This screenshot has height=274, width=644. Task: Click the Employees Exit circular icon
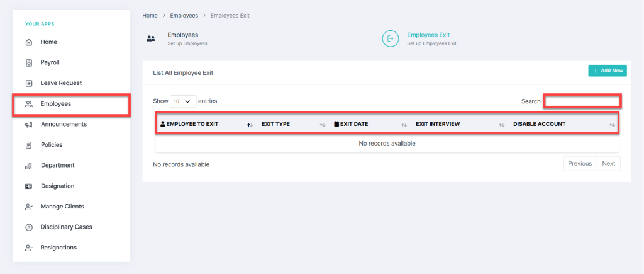tap(391, 39)
